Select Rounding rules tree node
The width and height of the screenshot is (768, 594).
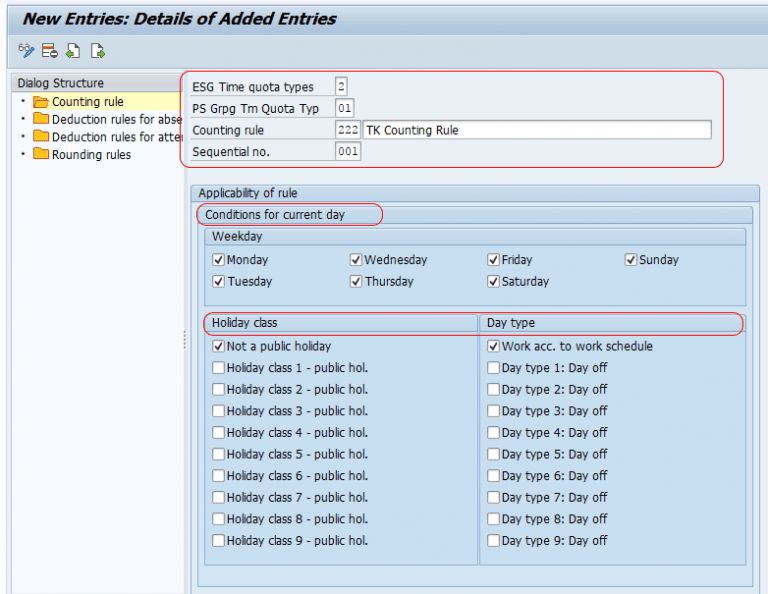tap(92, 155)
